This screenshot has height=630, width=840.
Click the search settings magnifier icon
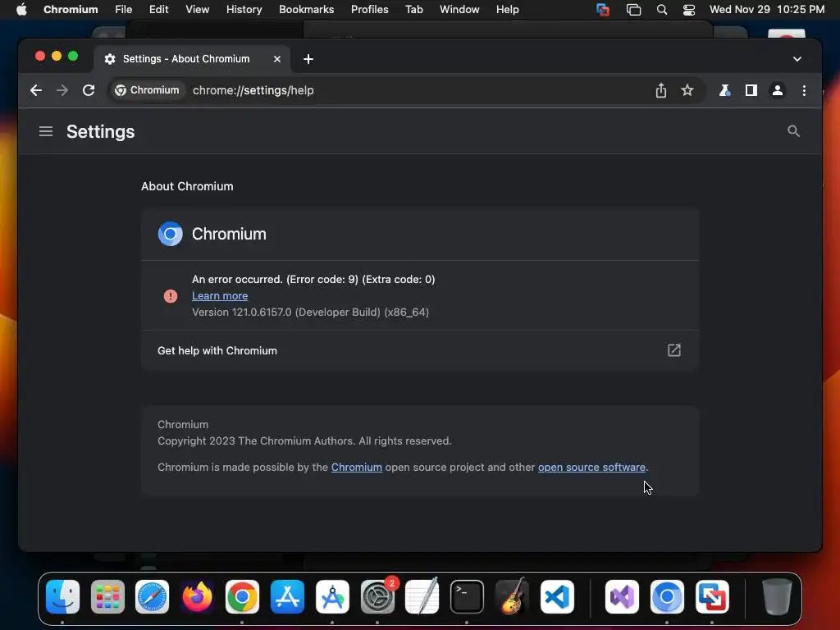[793, 131]
